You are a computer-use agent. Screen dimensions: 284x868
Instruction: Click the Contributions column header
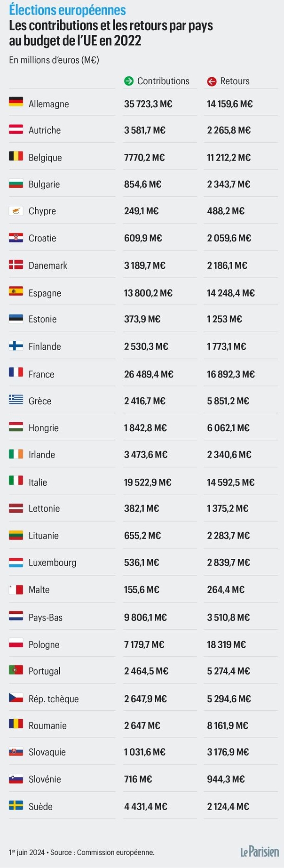click(163, 81)
